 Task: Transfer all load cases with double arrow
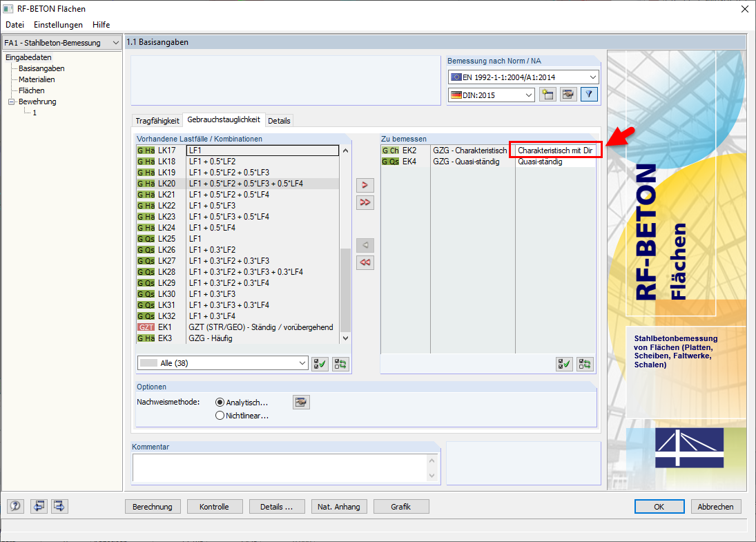[x=365, y=202]
